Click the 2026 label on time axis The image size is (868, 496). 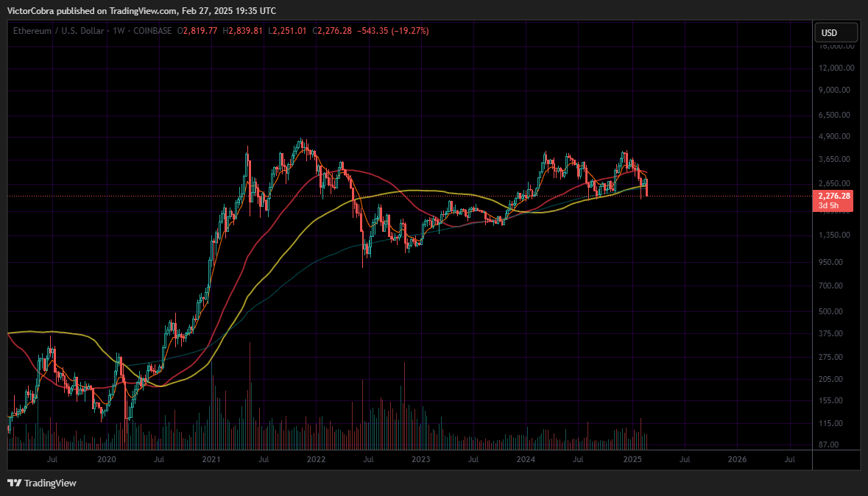point(737,459)
